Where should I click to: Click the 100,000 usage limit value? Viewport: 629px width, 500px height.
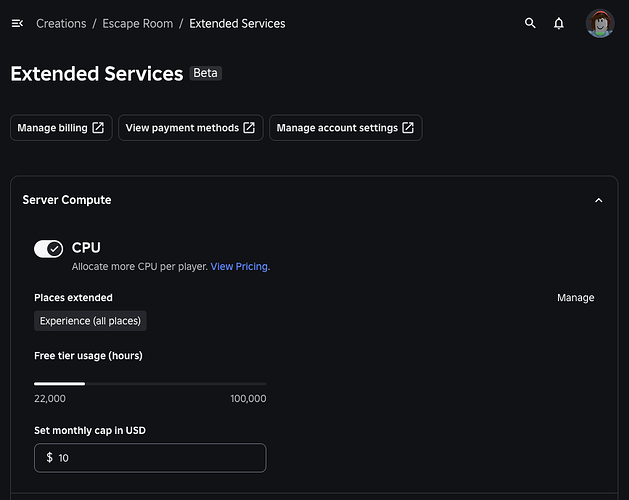[x=248, y=398]
